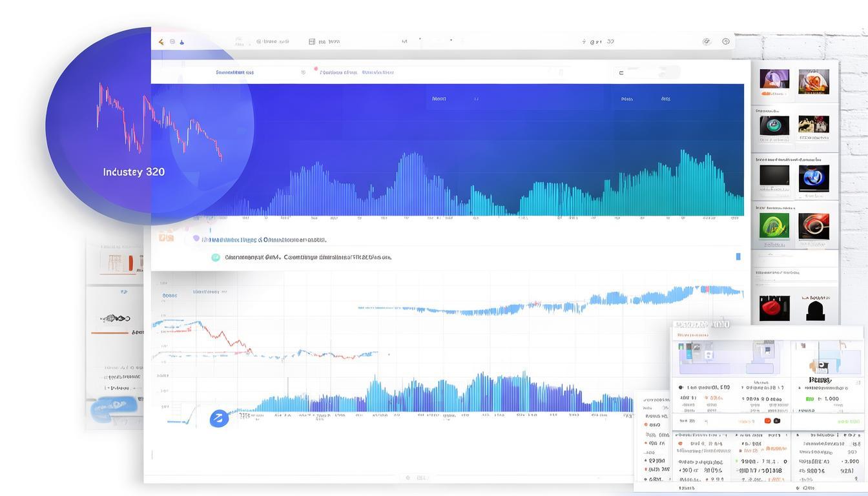Click the orange icon in the overlay card's middle row
868x496 pixels.
767,420
